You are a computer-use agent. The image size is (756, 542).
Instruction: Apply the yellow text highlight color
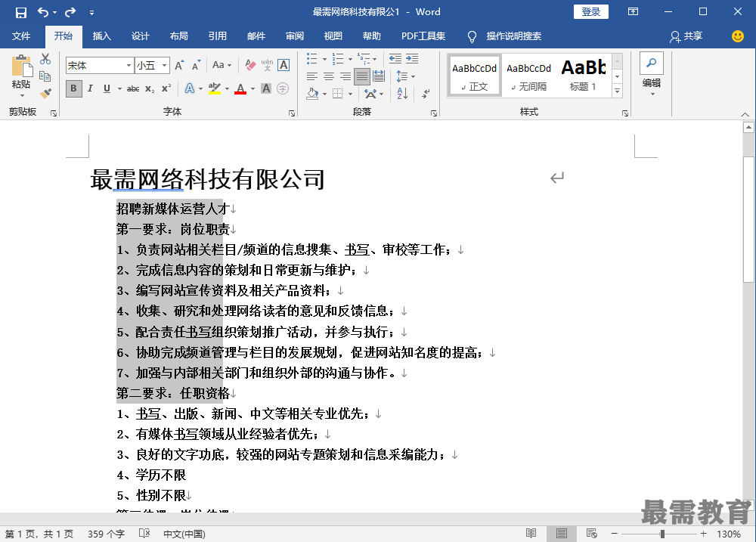(x=214, y=88)
